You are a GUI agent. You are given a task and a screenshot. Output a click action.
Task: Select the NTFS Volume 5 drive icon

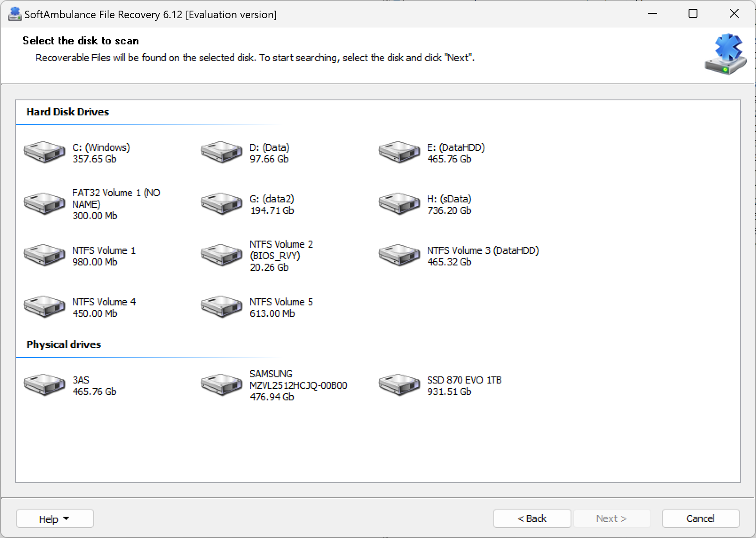pos(222,307)
